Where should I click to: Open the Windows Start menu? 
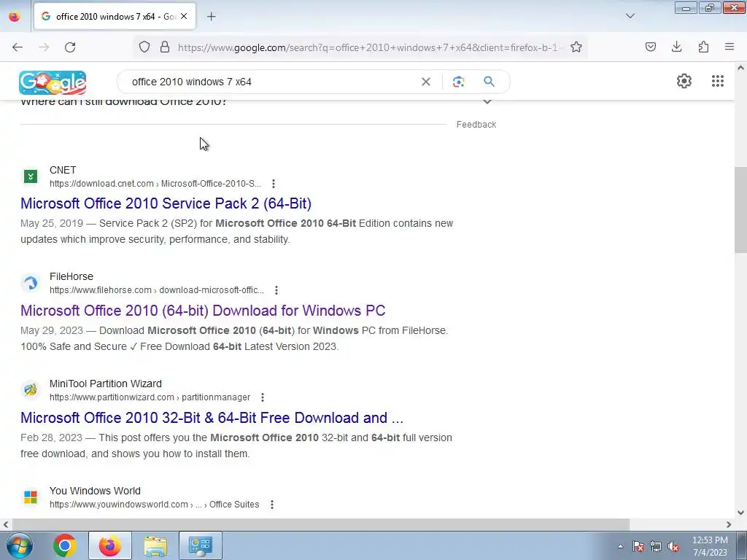pyautogui.click(x=20, y=545)
